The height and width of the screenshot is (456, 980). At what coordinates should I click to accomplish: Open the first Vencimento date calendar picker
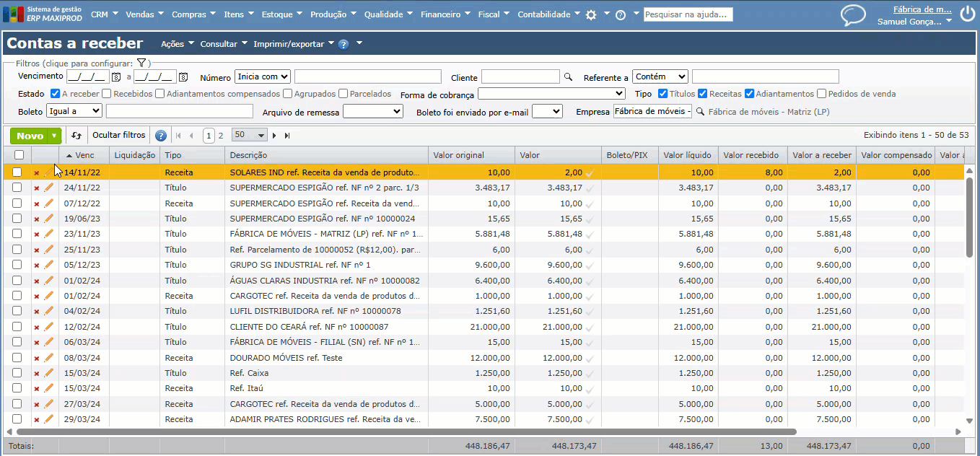(115, 76)
